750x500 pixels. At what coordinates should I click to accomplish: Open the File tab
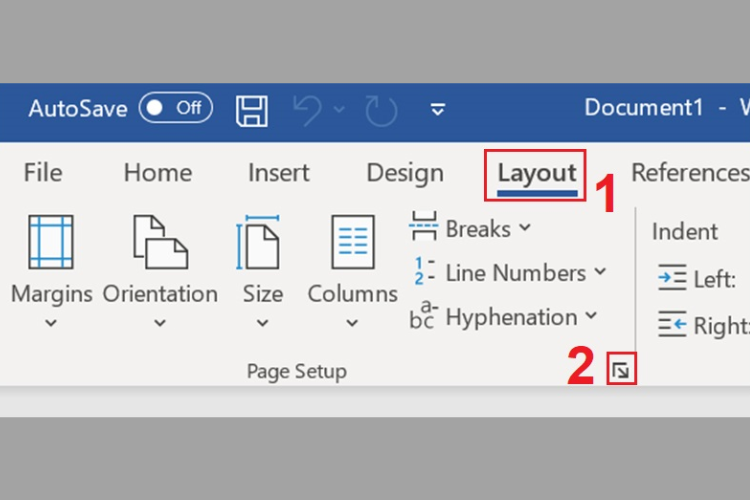(x=43, y=173)
